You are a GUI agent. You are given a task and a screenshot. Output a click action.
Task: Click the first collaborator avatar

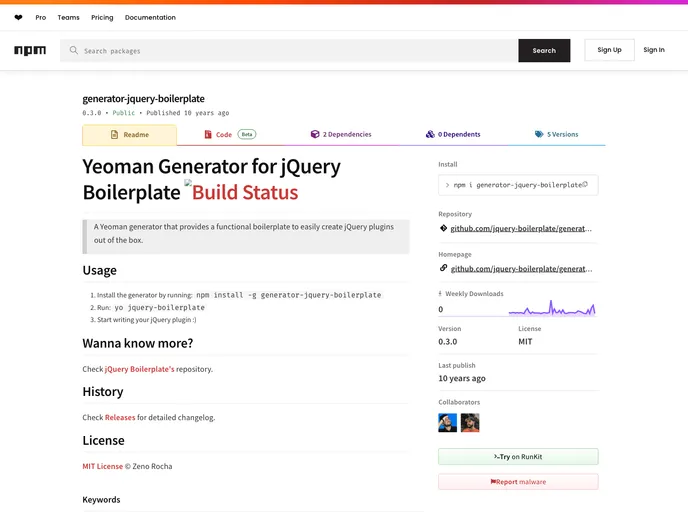point(447,423)
